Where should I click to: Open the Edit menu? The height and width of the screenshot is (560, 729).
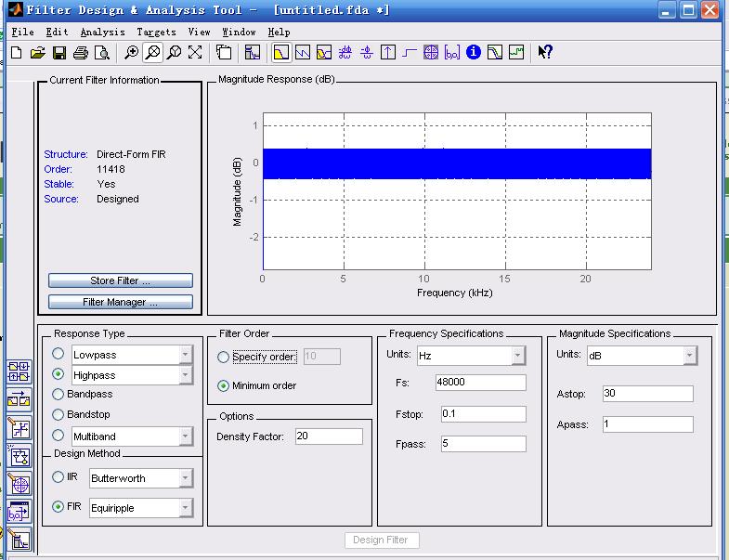[x=57, y=33]
